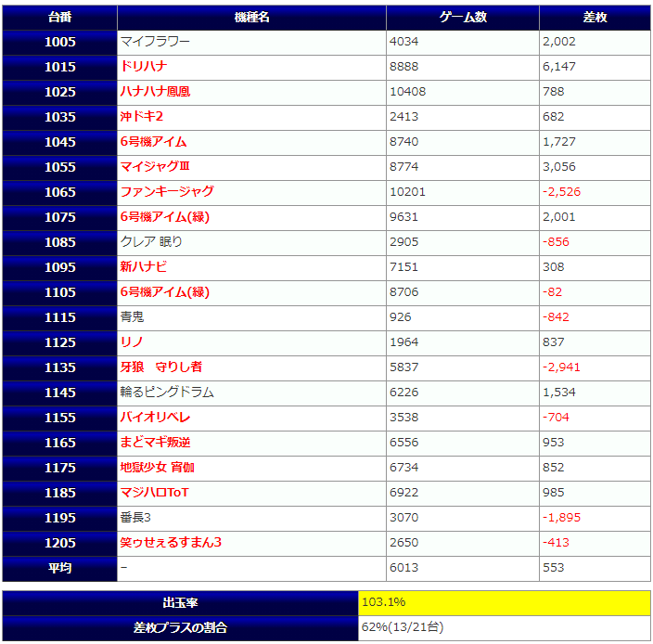Click the まどマギ叛逆 machine link

[156, 443]
